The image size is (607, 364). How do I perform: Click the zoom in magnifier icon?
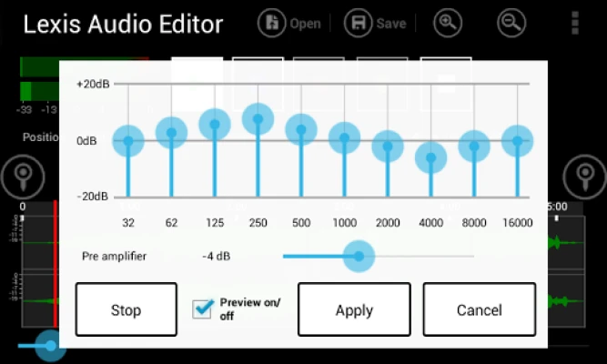coord(448,24)
